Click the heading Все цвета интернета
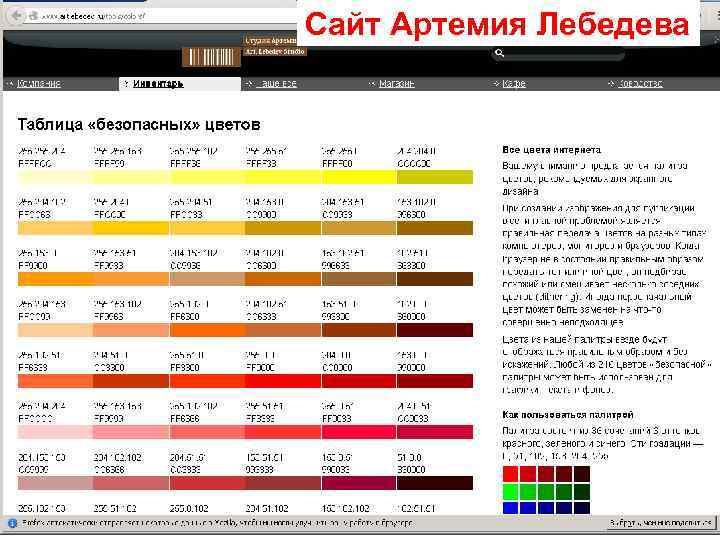 [x=551, y=150]
